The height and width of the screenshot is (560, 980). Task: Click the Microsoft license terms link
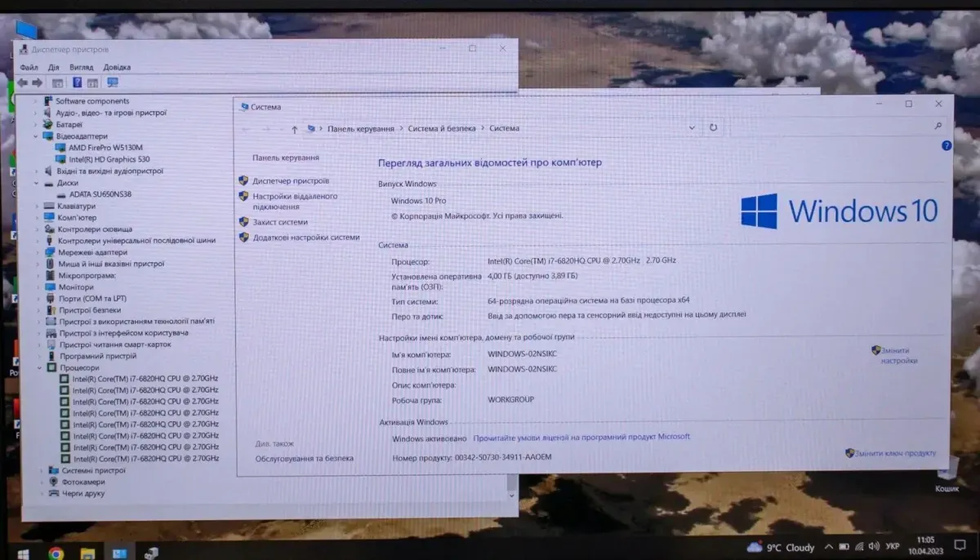(581, 437)
